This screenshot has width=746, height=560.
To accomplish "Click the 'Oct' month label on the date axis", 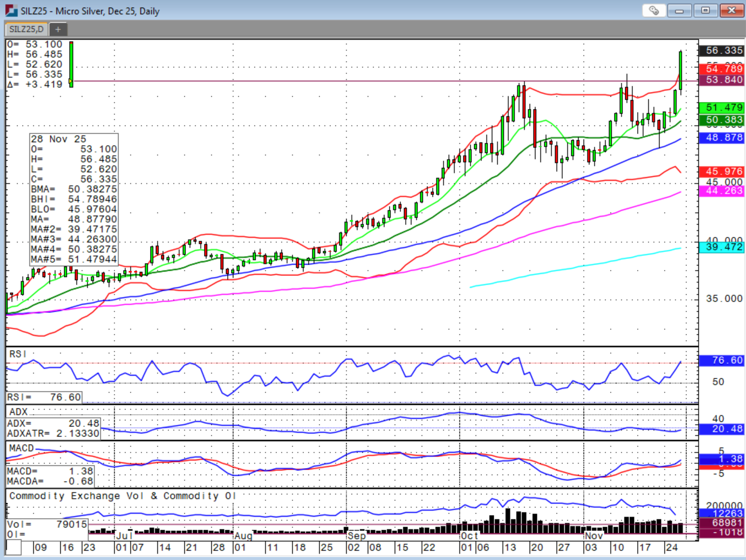I will tap(470, 536).
